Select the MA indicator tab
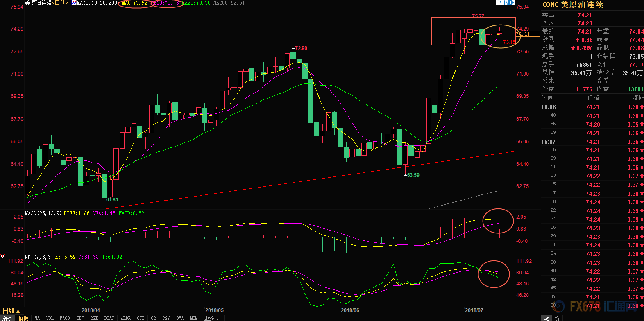 pyautogui.click(x=37, y=318)
